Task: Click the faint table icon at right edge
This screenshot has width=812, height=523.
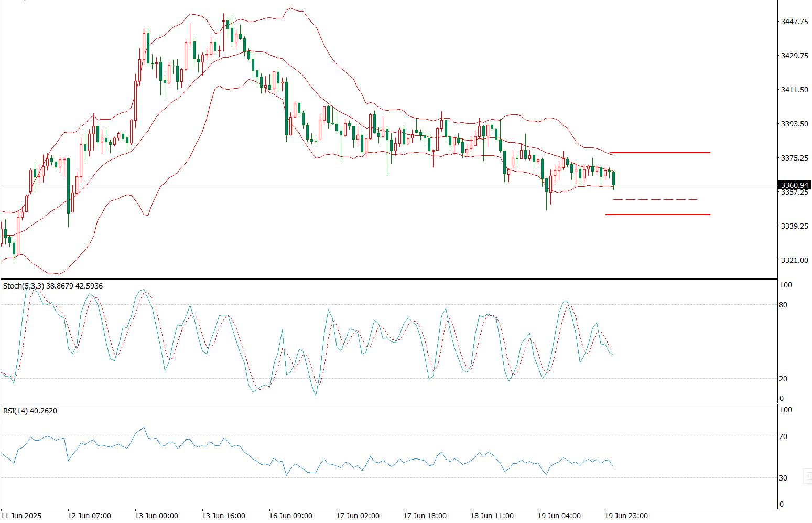Action: tap(808, 476)
